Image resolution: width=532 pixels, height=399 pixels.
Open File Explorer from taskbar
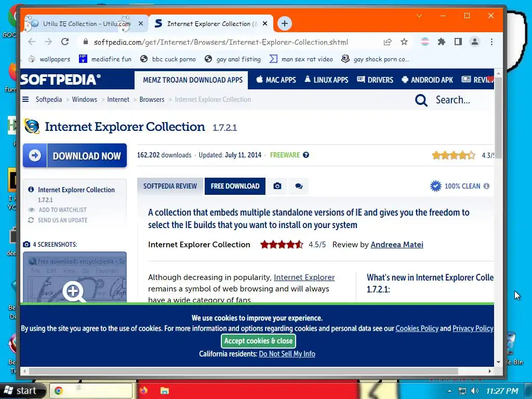click(165, 391)
